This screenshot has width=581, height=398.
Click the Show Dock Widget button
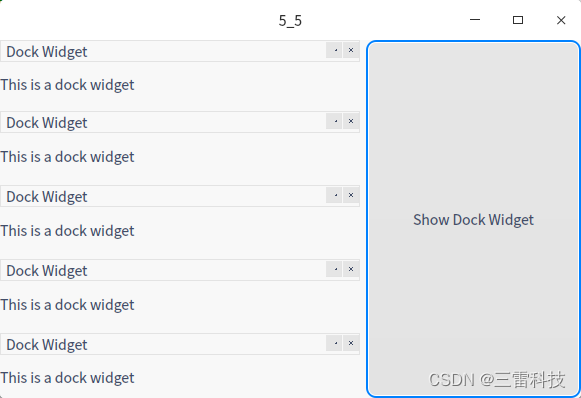click(x=473, y=219)
